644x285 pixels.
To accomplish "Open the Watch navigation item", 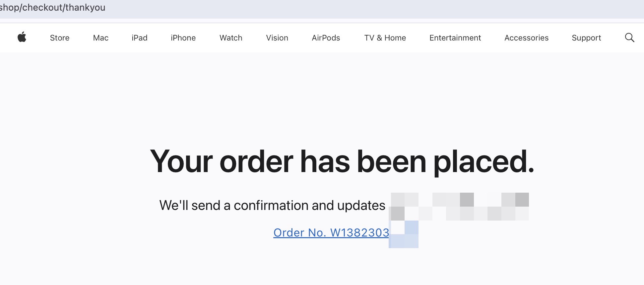I will tap(231, 38).
